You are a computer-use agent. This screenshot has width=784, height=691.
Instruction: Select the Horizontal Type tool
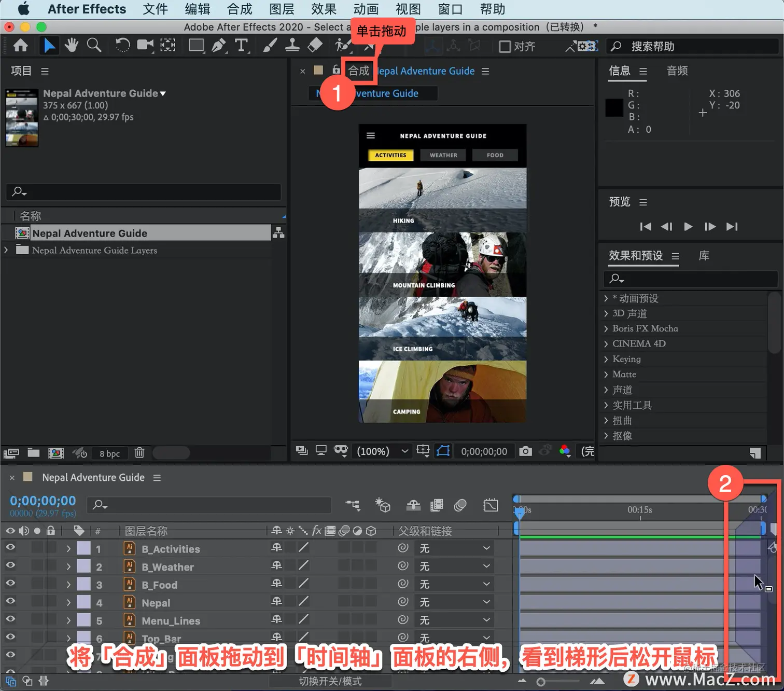(241, 46)
